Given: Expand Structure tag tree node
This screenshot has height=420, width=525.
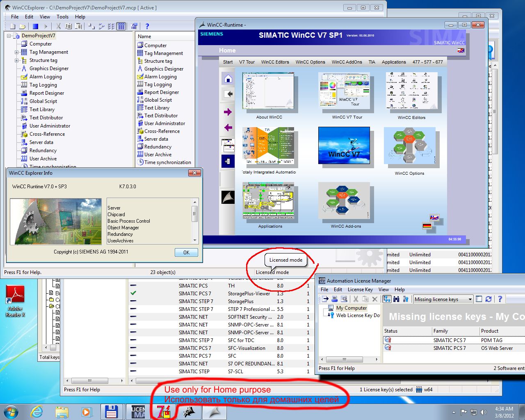Looking at the screenshot, I should click(x=17, y=60).
